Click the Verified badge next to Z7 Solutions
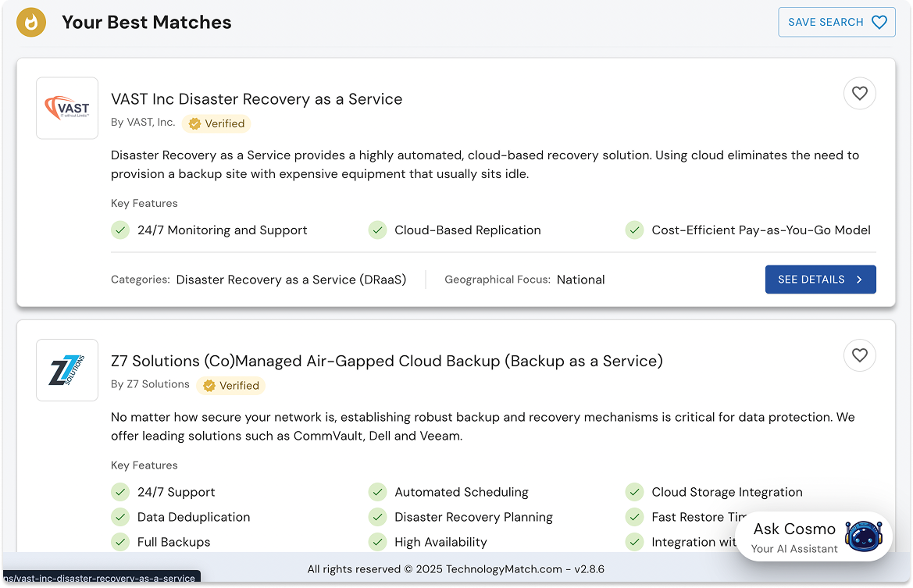 pos(231,386)
